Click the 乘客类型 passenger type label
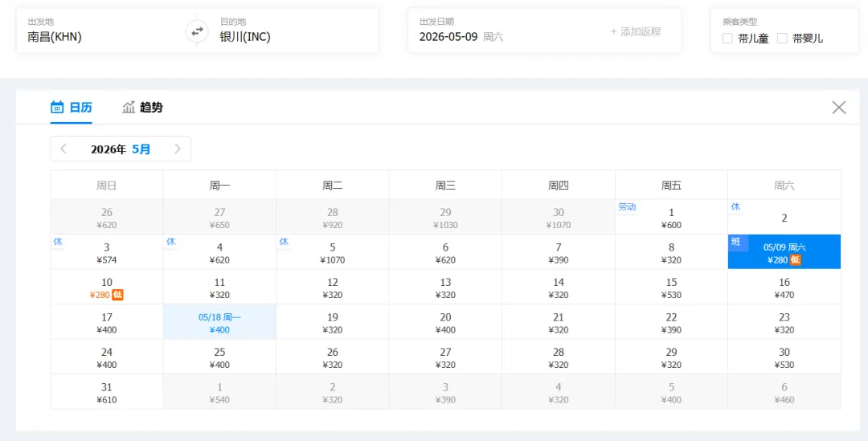 tap(739, 22)
